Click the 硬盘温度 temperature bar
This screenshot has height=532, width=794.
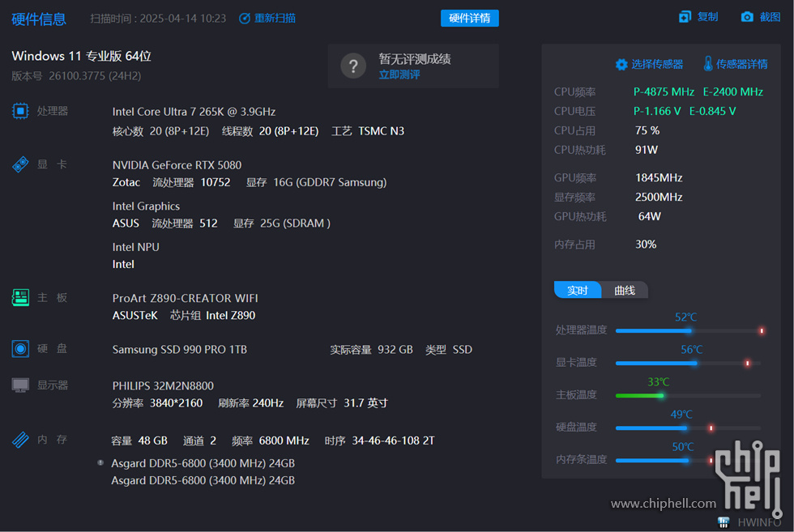click(x=689, y=428)
